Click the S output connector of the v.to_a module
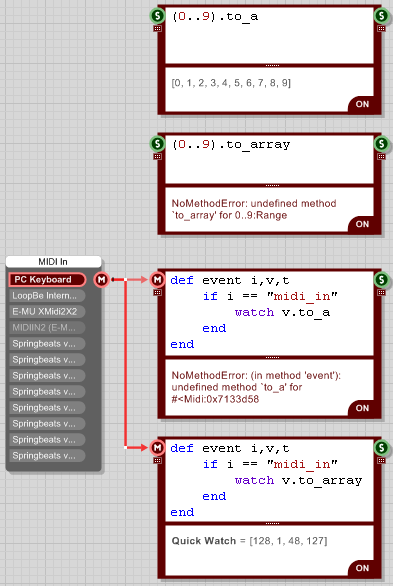The image size is (393, 586). coord(381,279)
